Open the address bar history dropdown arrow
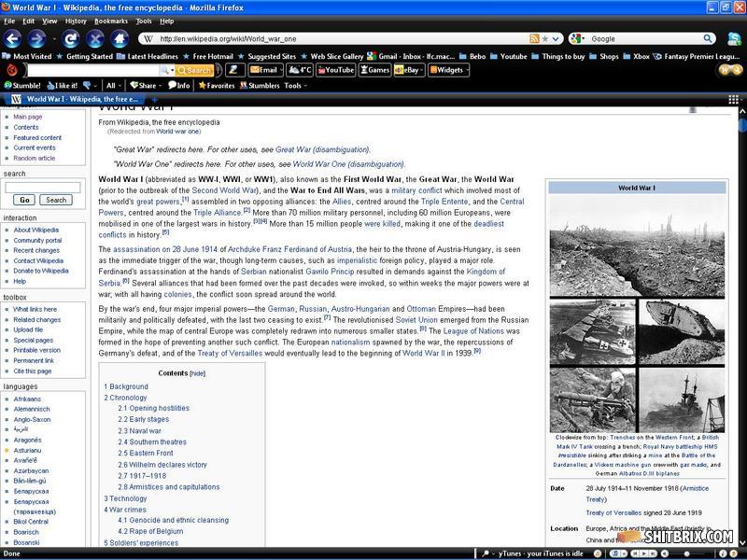The image size is (747, 560). tap(556, 38)
